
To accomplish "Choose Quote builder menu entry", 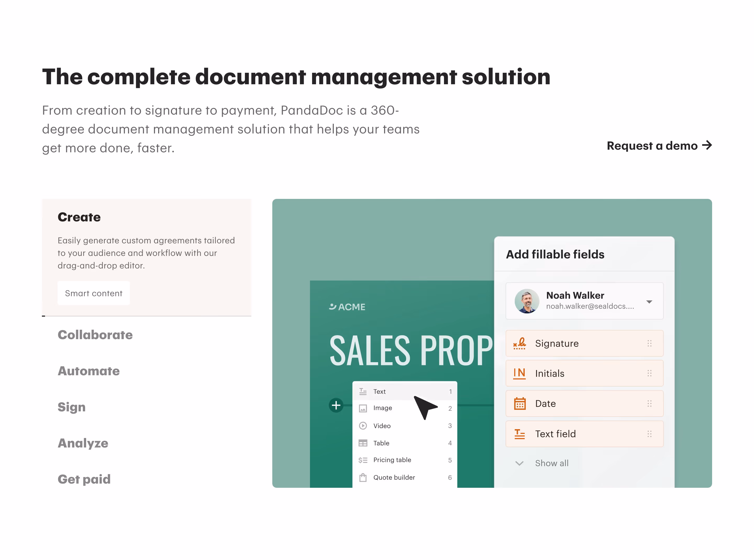I will [405, 477].
